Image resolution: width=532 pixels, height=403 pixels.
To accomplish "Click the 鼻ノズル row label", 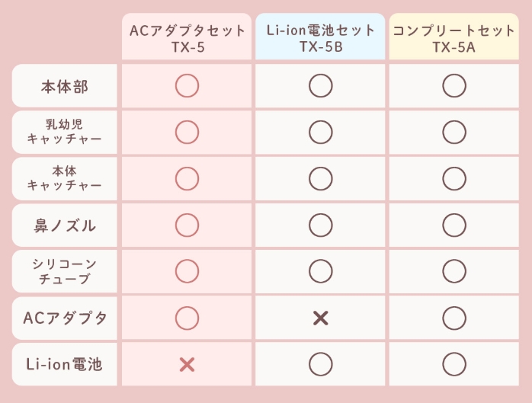I will 65,225.
